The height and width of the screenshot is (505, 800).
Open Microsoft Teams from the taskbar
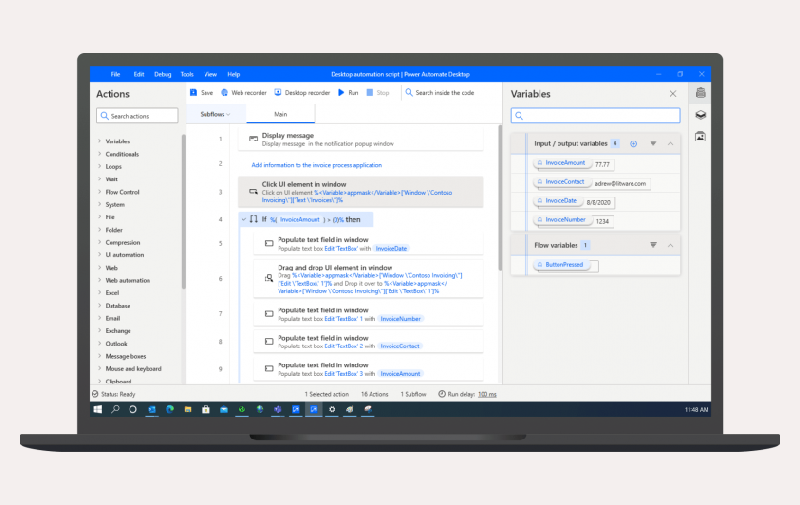tap(278, 409)
